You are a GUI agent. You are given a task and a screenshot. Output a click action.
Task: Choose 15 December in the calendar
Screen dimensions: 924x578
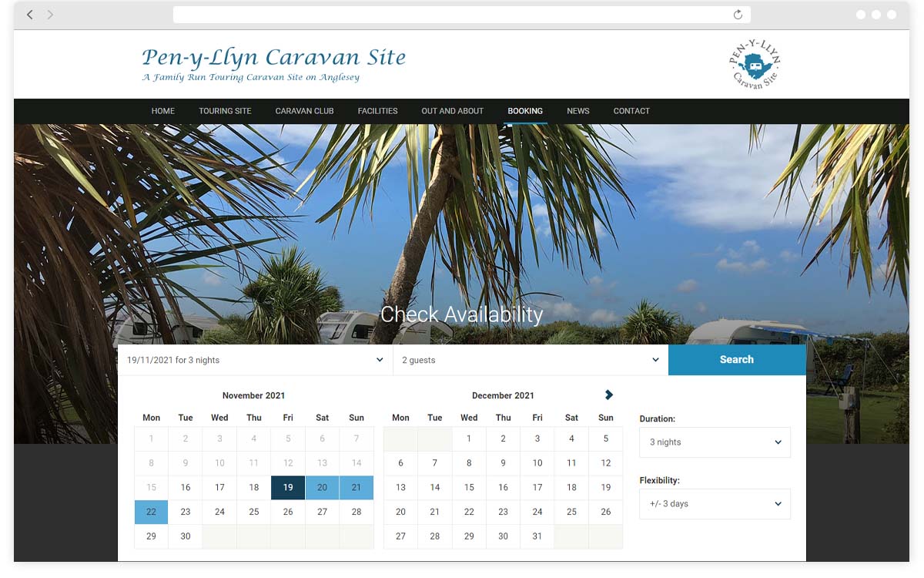[x=469, y=488]
